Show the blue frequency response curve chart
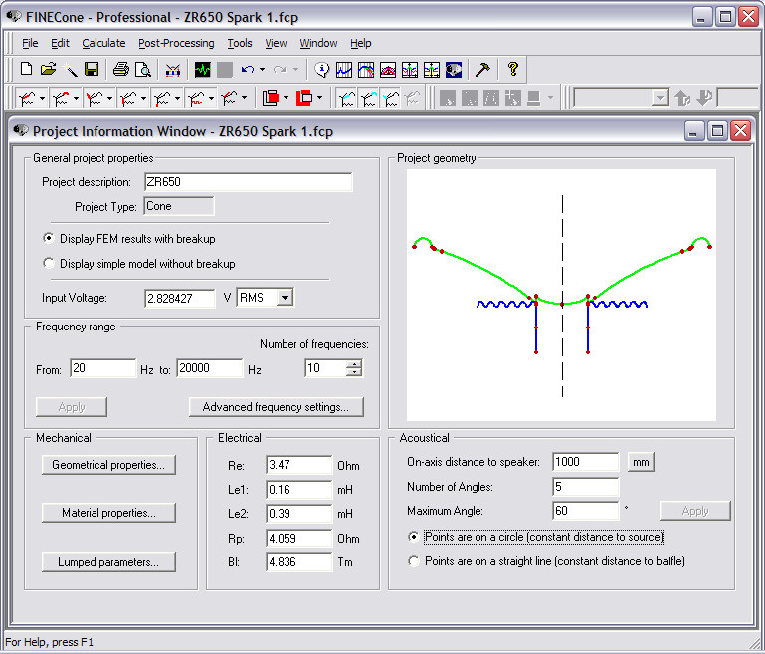 (344, 70)
